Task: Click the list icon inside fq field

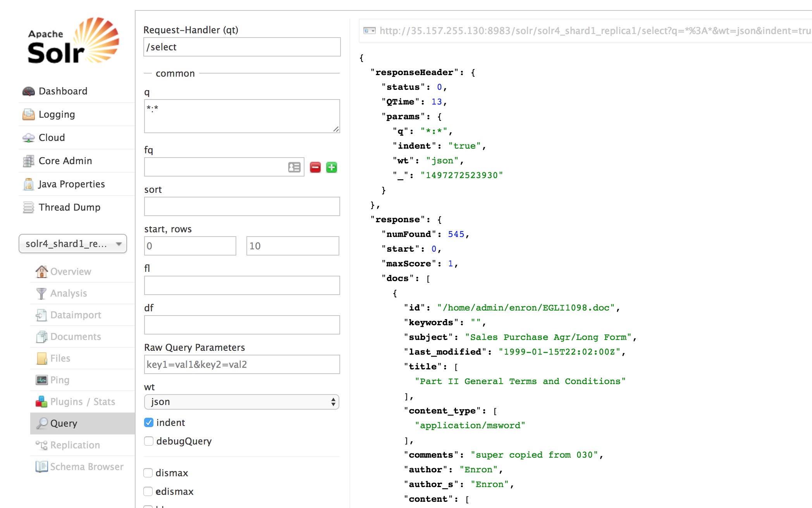Action: coord(294,167)
